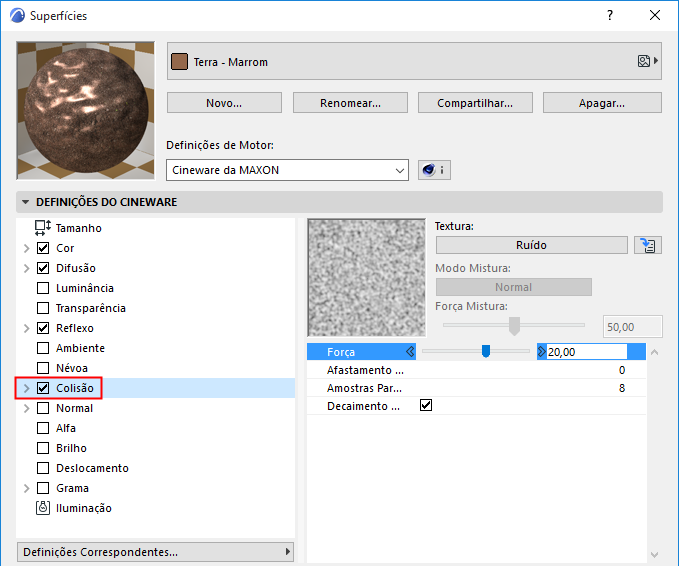Open the Terra - Marrom surface selector
The height and width of the screenshot is (566, 679).
[x=414, y=61]
